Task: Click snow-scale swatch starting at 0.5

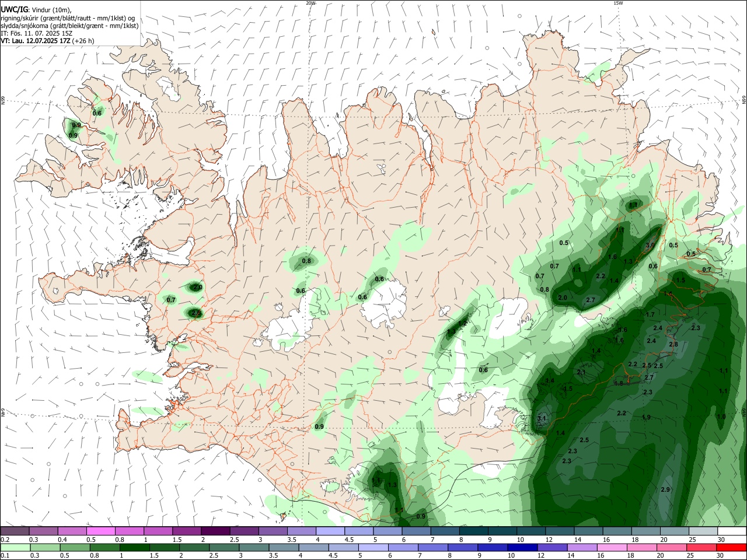Action: (x=100, y=531)
